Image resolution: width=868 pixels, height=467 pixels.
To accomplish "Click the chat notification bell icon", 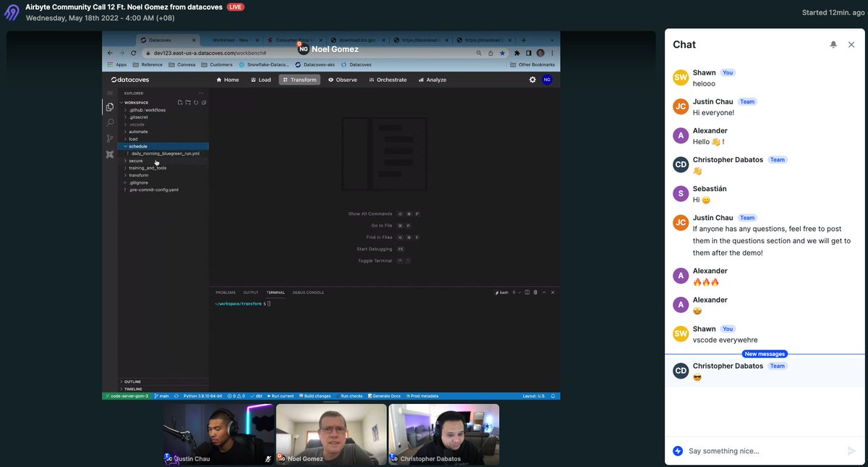I will pyautogui.click(x=833, y=44).
